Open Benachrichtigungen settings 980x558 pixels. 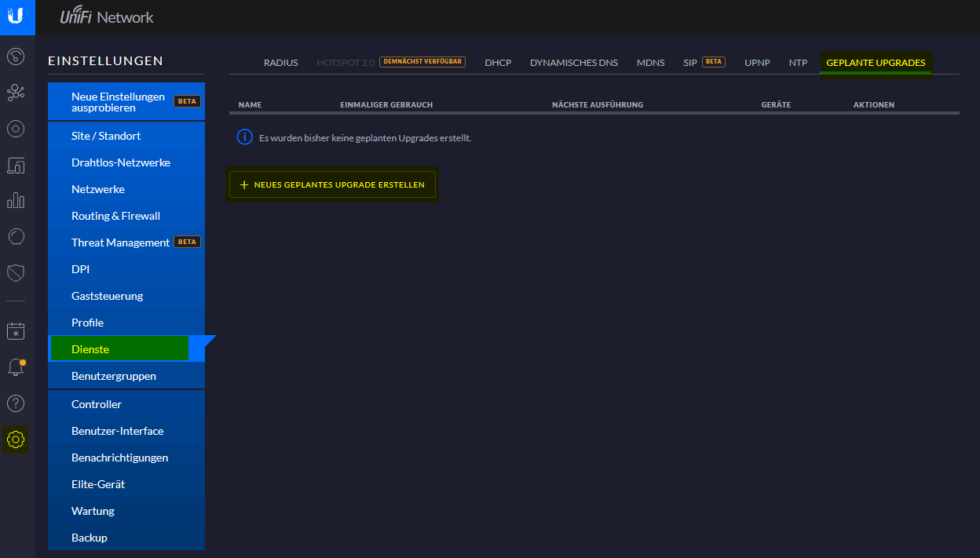coord(126,458)
